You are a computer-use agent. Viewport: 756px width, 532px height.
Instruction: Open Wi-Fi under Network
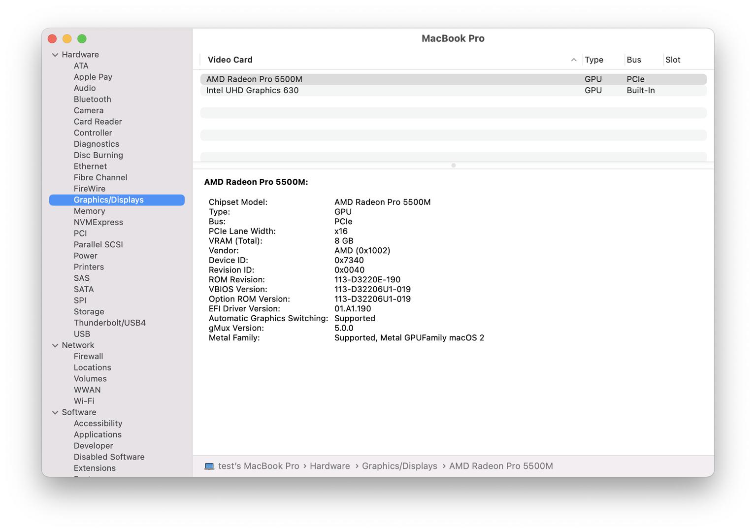pyautogui.click(x=84, y=401)
